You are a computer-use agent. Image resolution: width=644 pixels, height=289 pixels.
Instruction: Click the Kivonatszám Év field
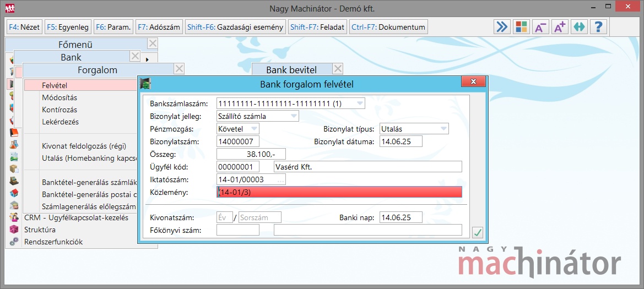tap(225, 217)
